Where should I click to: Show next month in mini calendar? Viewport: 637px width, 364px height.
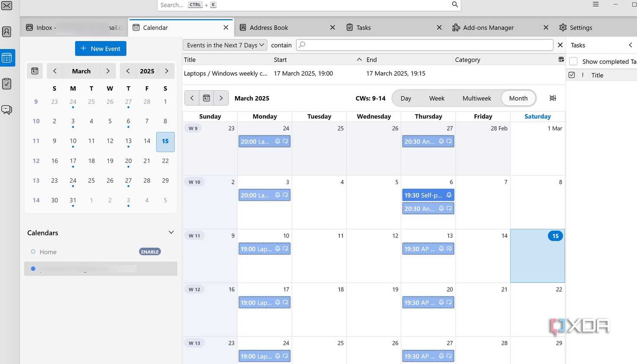pos(108,71)
